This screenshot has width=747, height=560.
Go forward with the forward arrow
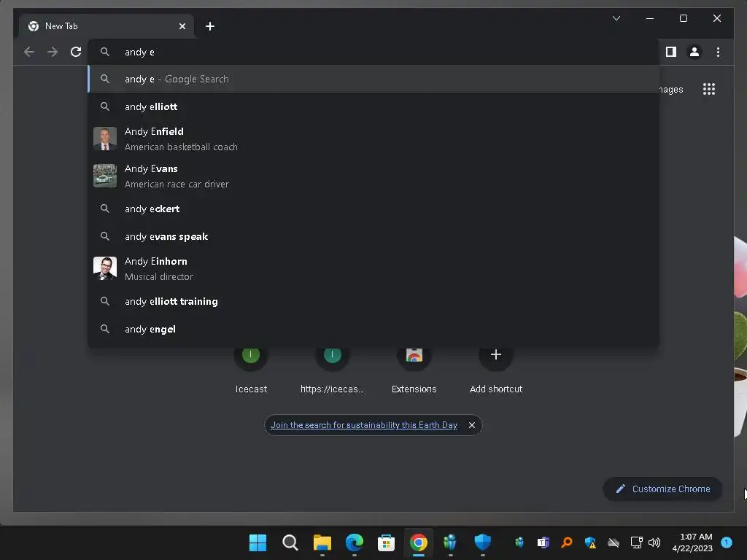(53, 52)
